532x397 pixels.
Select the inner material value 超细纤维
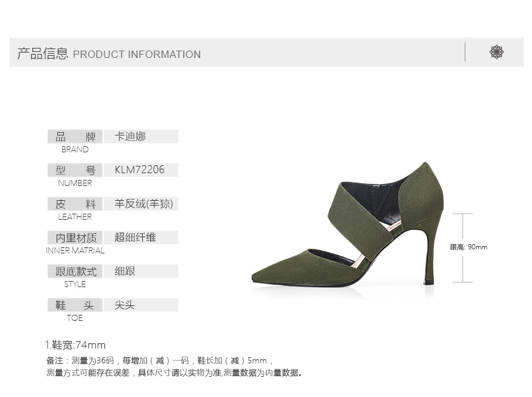(x=135, y=237)
